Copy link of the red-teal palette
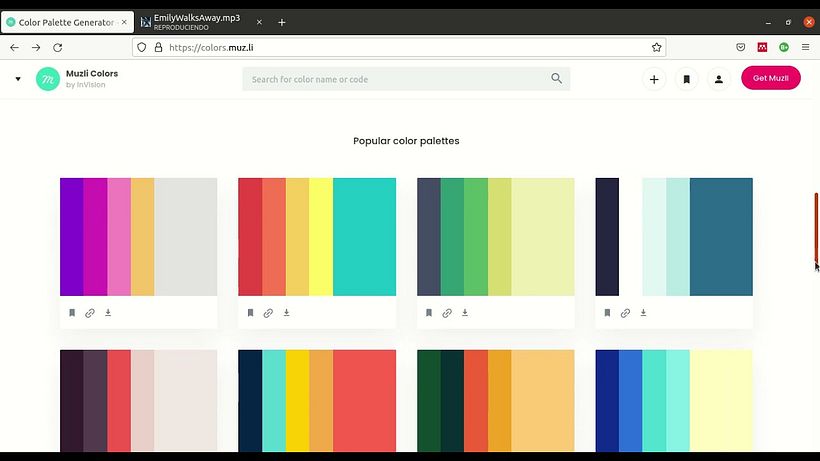 tap(268, 313)
